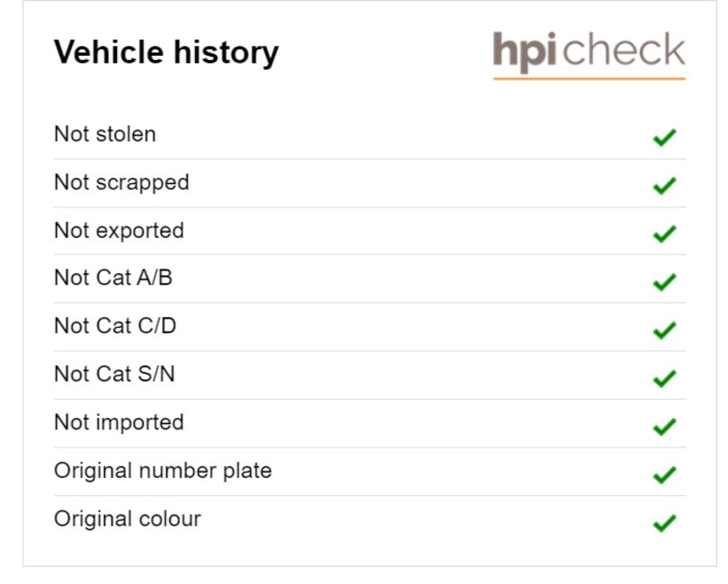Click the Not exported label
728x584 pixels.
[x=120, y=231]
